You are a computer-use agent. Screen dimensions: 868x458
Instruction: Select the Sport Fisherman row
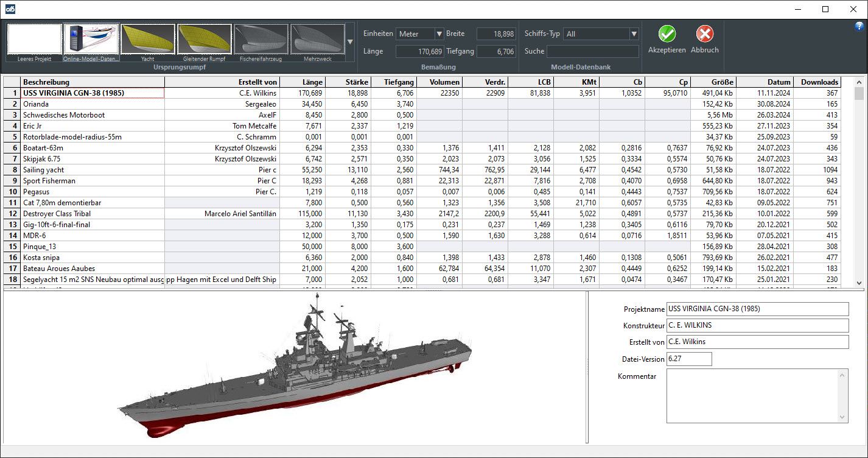click(x=422, y=181)
